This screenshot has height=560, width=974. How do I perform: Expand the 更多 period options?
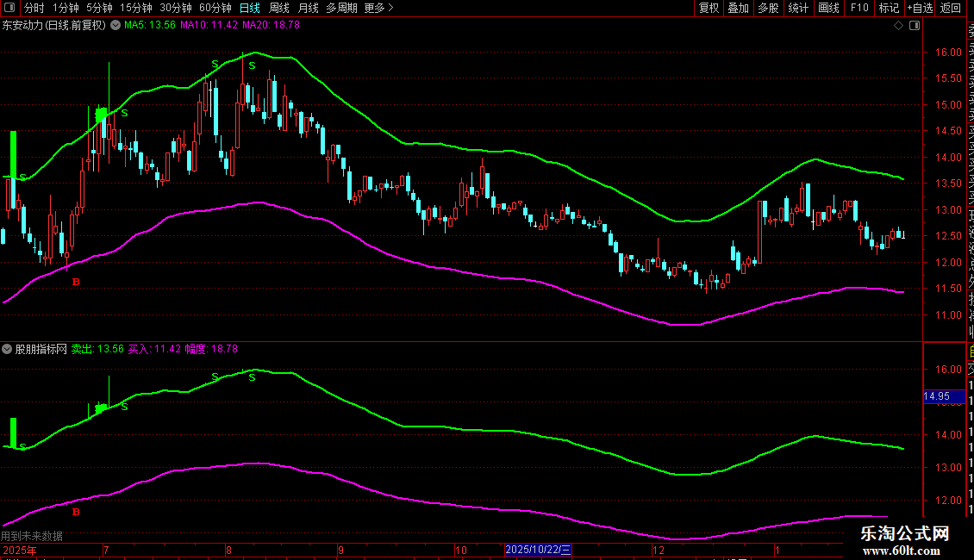(378, 8)
